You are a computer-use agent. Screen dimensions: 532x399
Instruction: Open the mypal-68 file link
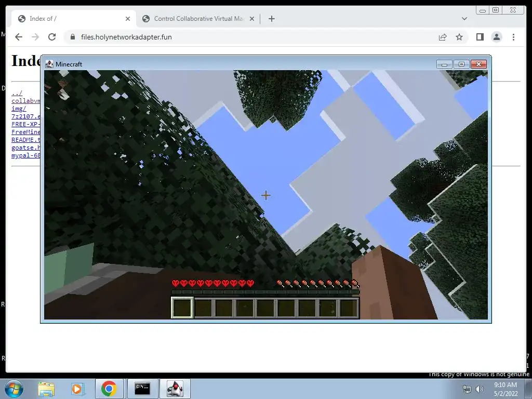click(x=26, y=155)
